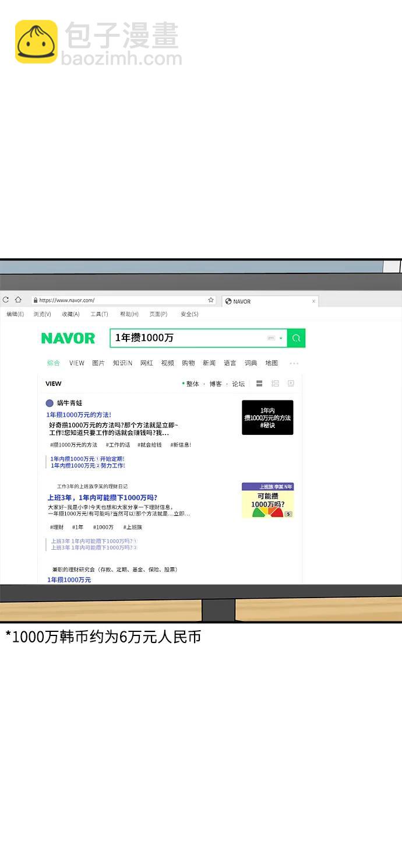Close the NAVOR browser tab
Screen dimensions: 402x868
pos(313,301)
